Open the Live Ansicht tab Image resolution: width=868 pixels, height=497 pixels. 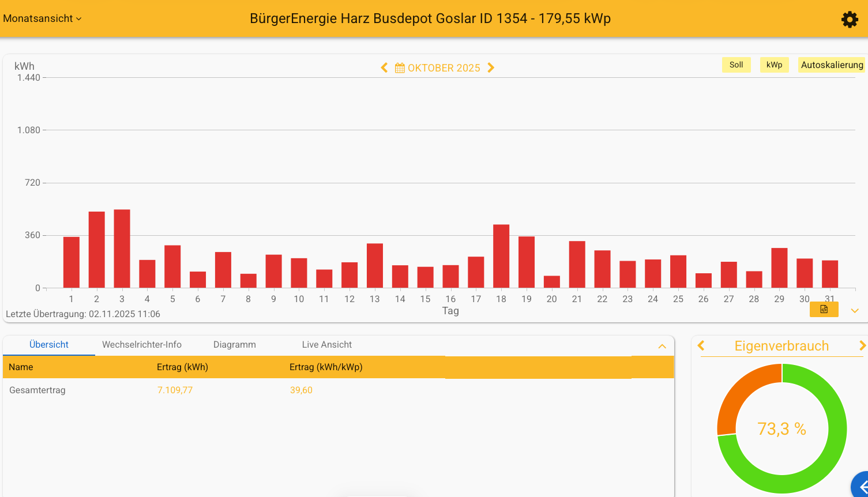pos(326,345)
